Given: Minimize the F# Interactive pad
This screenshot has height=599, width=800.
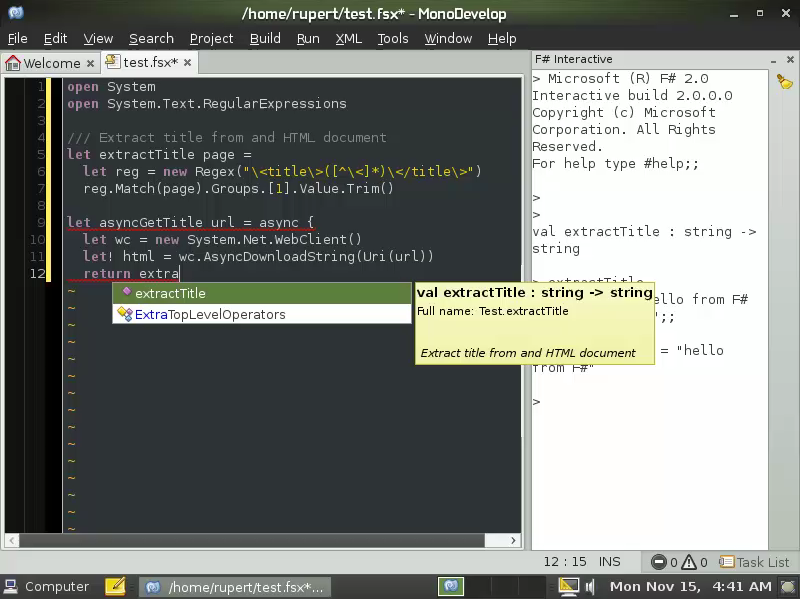Looking at the screenshot, I should point(773,60).
